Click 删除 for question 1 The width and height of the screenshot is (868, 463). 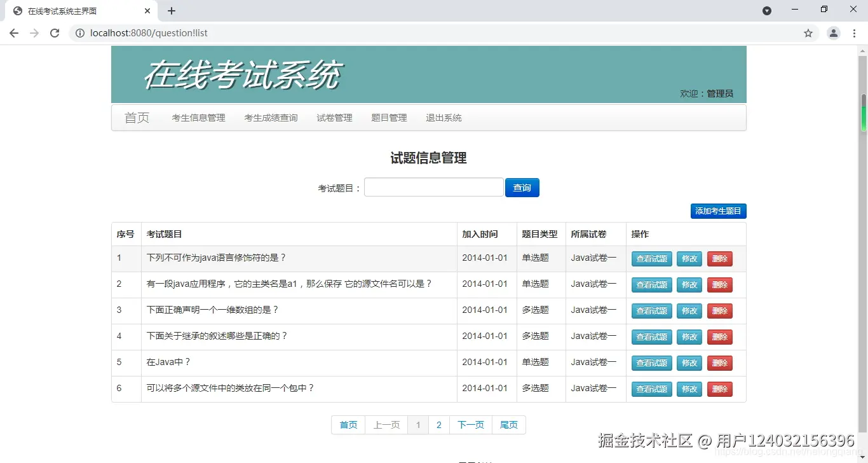tap(720, 259)
